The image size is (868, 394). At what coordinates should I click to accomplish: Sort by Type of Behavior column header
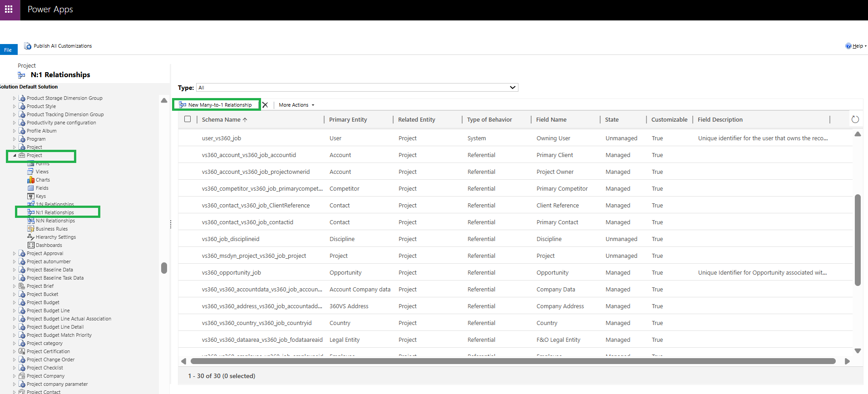pos(489,119)
